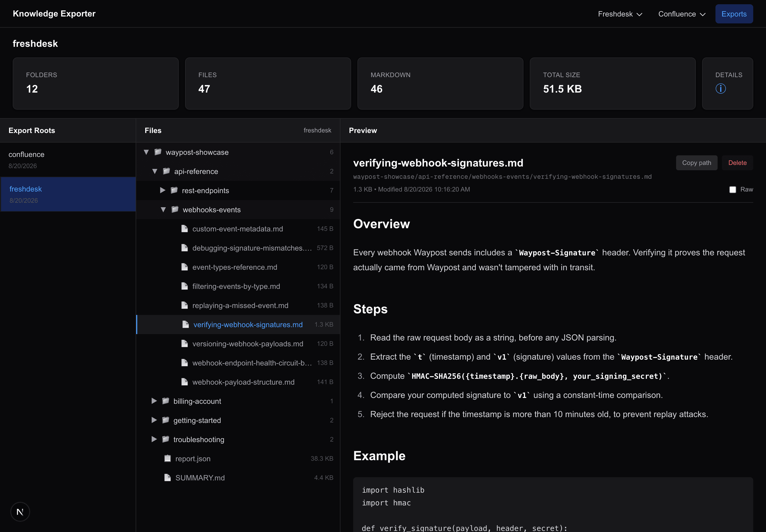Image resolution: width=766 pixels, height=532 pixels.
Task: Click the event-types-reference.md file icon
Action: pos(184,267)
